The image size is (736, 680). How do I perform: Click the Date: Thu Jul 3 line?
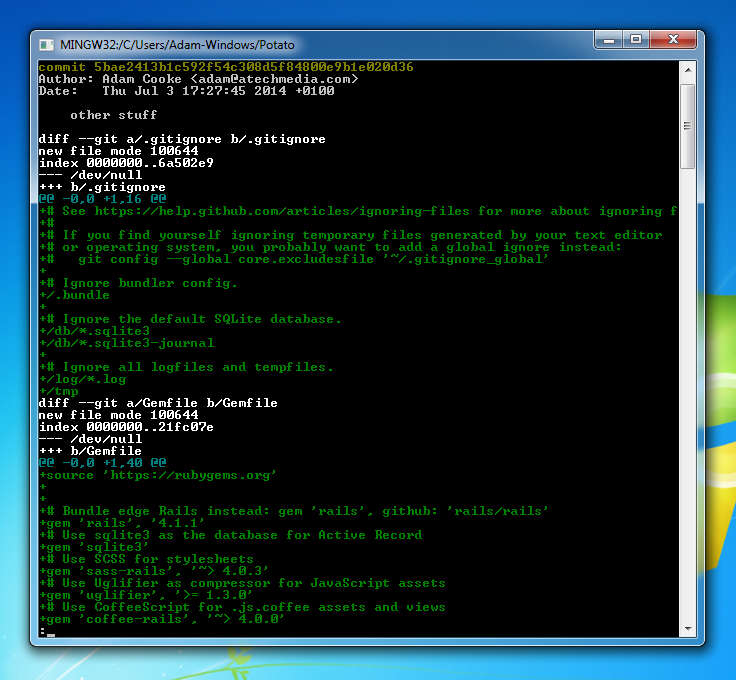click(x=186, y=91)
